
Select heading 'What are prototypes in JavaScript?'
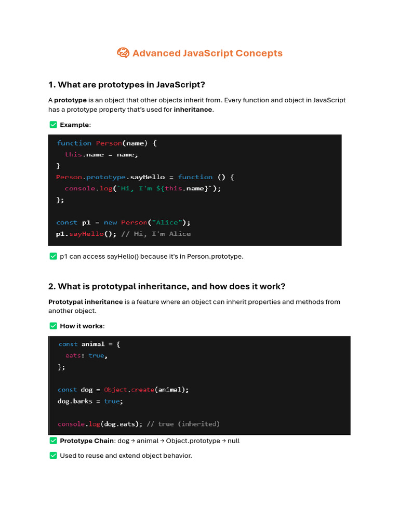point(127,85)
